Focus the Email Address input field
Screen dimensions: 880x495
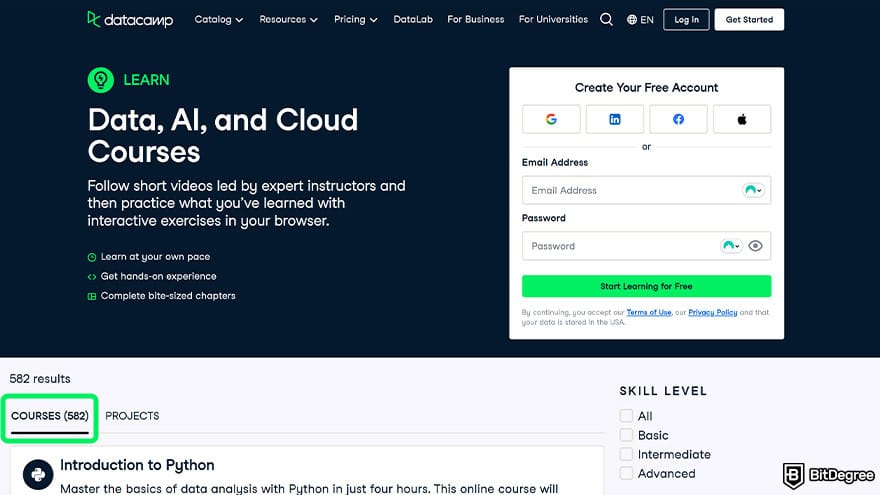click(647, 190)
